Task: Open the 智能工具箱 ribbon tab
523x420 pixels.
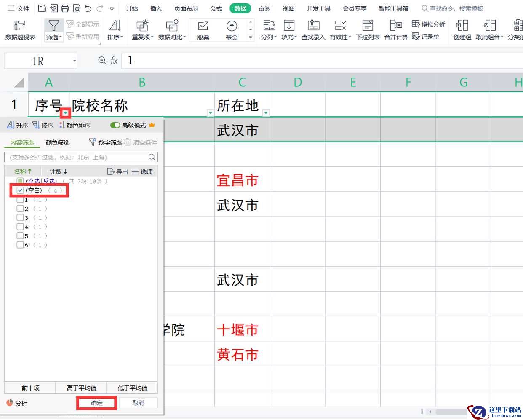Action: pos(393,8)
